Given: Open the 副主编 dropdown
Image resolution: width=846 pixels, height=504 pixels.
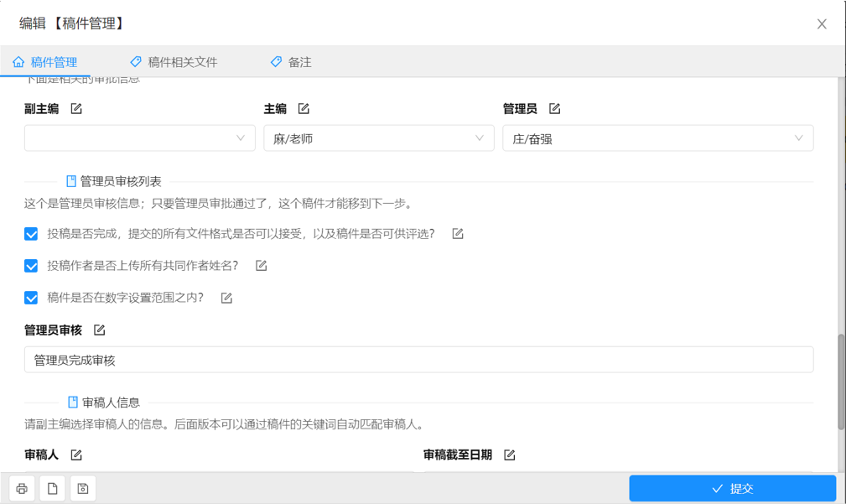Looking at the screenshot, I should pos(139,138).
